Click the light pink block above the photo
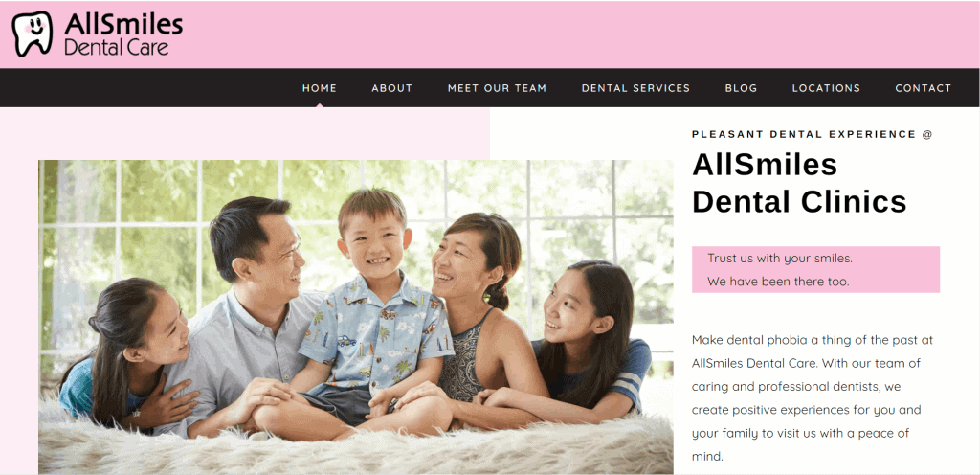 pyautogui.click(x=245, y=133)
